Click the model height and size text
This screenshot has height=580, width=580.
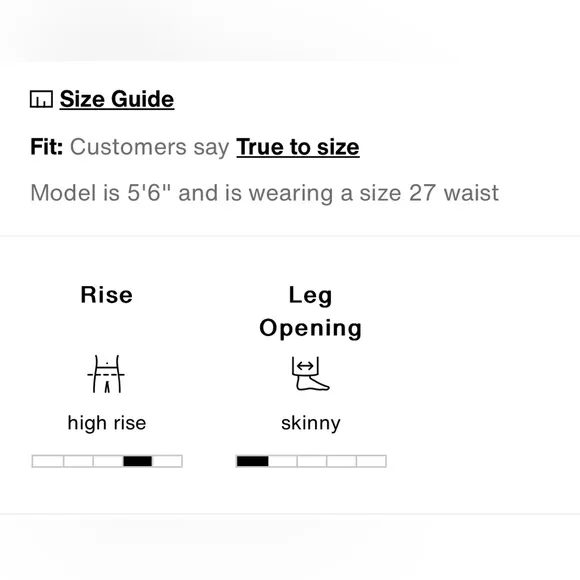click(x=264, y=193)
